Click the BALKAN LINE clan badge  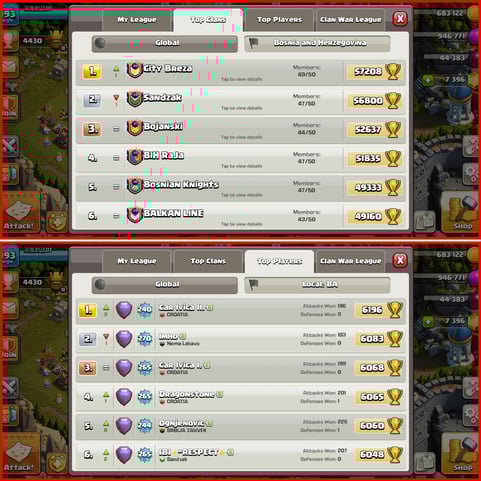134,215
